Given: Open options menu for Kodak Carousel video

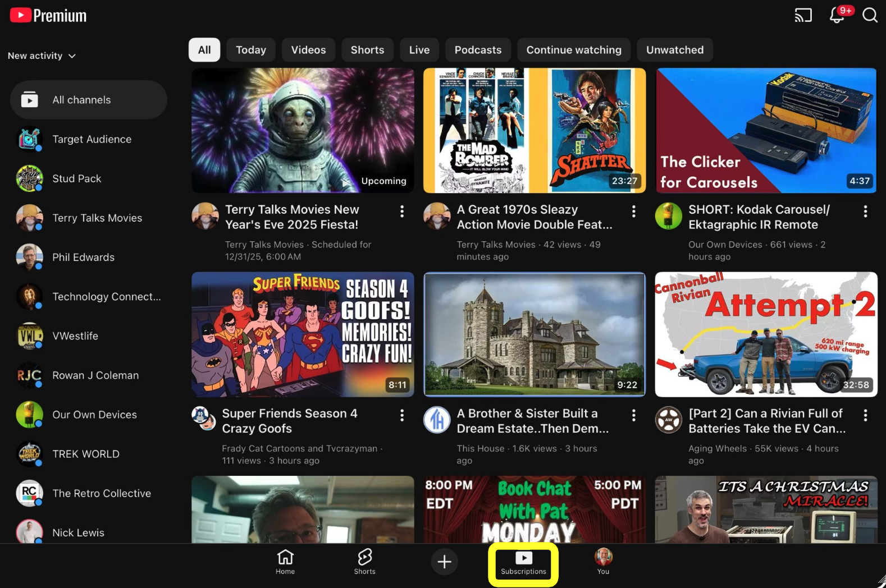Looking at the screenshot, I should (865, 211).
